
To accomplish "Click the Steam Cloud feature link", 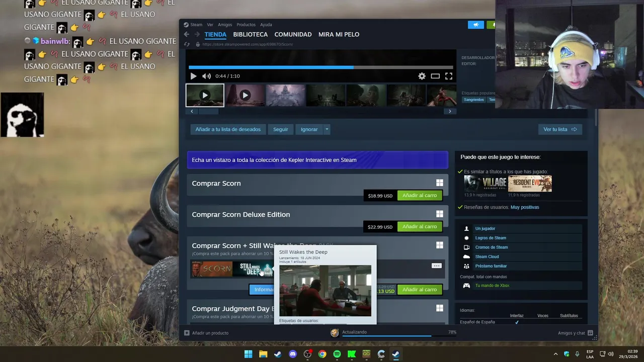I will 487,256.
